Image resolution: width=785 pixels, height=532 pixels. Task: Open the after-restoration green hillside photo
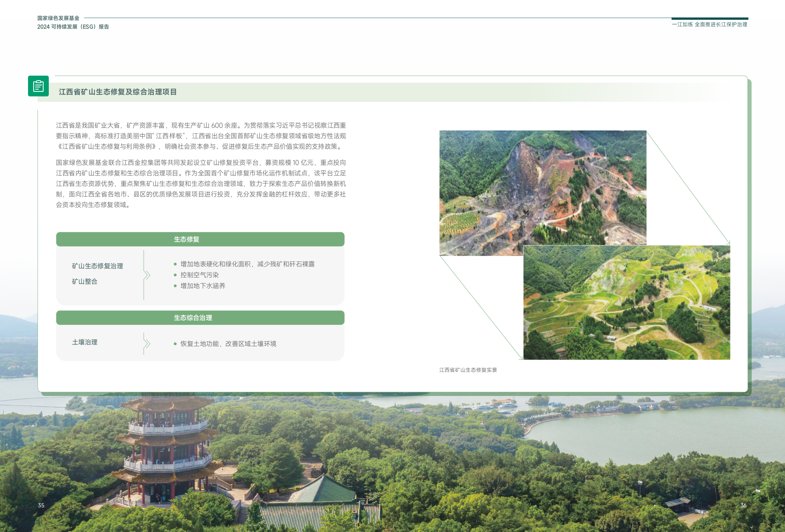[626, 302]
